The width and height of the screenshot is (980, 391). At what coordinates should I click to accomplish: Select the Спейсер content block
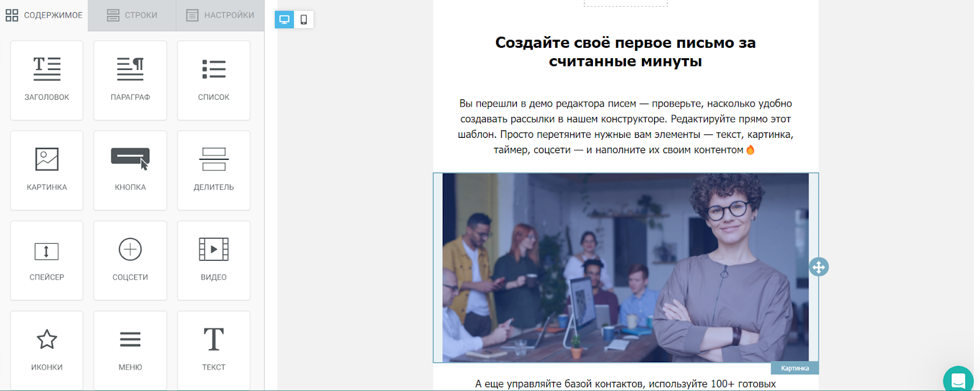(x=47, y=260)
